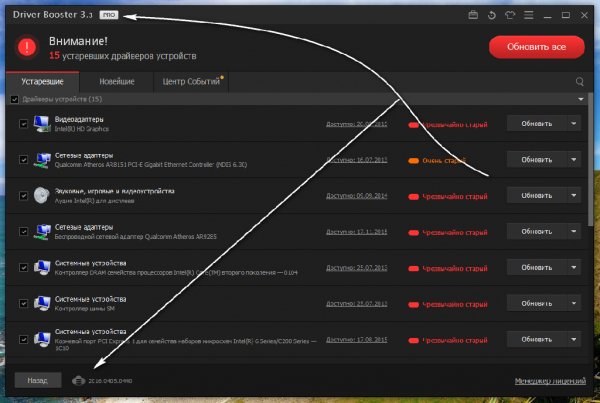Uncheck the Видеоадаптеры Intel HD Graphics checkbox

coord(23,124)
